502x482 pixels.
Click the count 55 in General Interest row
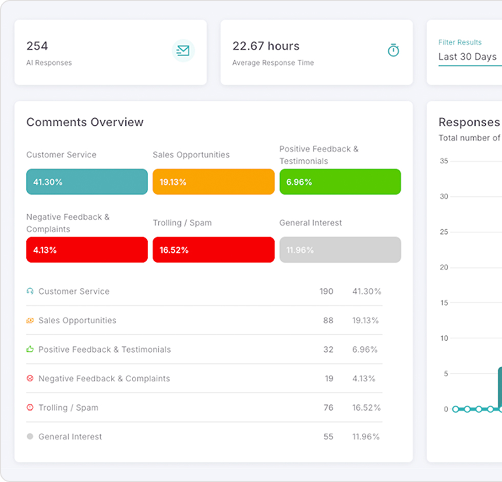pos(328,436)
